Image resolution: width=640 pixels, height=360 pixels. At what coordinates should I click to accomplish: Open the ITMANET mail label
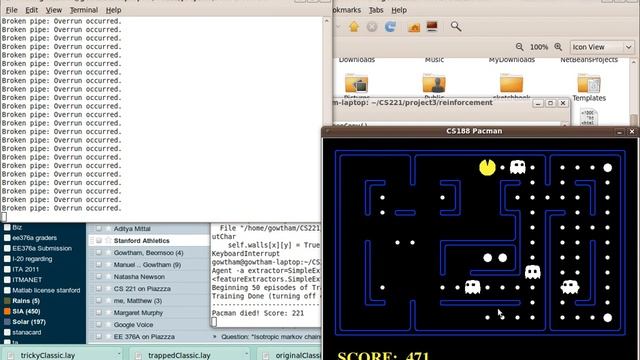click(27, 280)
